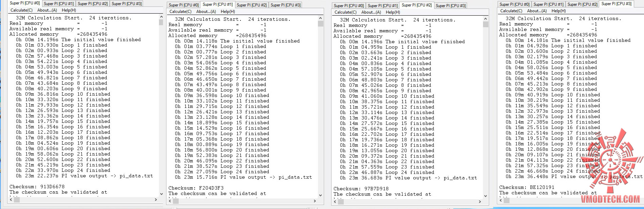644x209 pixels.
Task: Click horizontal scroll left arrow in checksum 97B7D918 window
Action: [335, 202]
